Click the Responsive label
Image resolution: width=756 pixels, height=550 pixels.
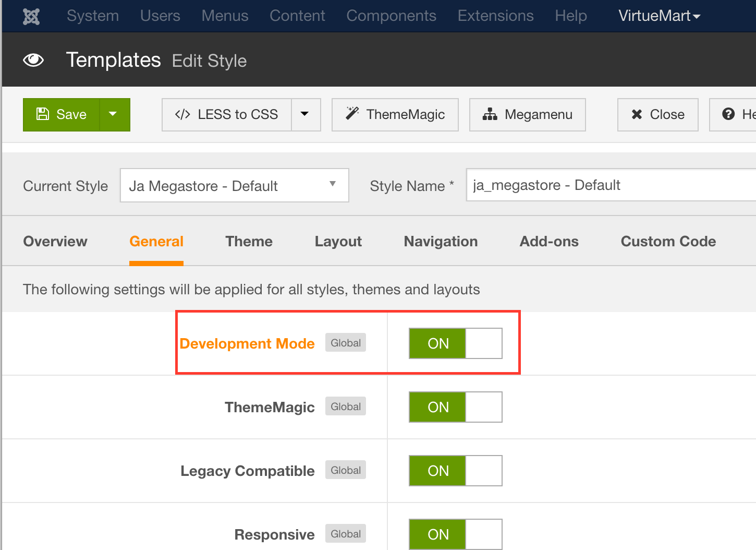275,534
